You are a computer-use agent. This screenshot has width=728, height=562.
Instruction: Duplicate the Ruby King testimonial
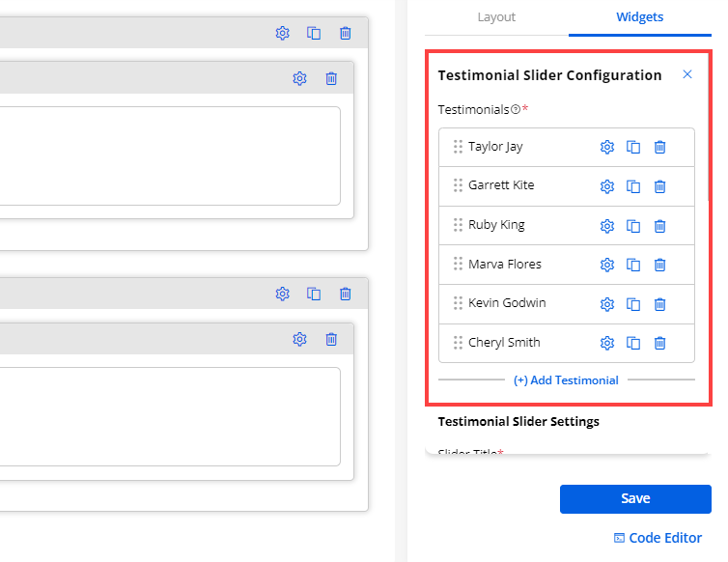[633, 226]
